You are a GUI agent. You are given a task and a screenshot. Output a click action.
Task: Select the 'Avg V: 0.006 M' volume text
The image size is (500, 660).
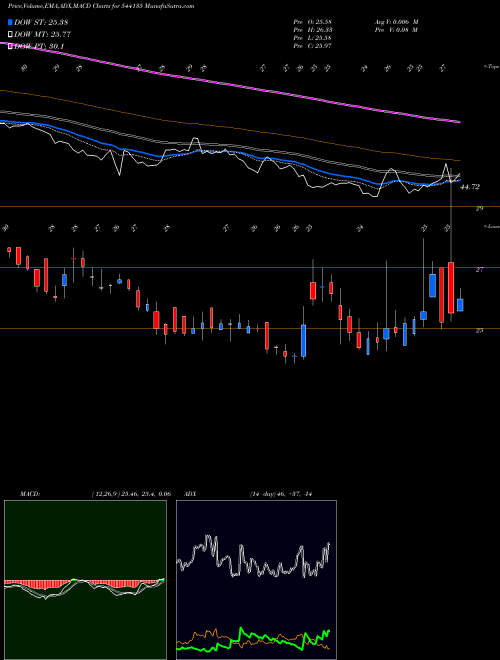click(396, 22)
